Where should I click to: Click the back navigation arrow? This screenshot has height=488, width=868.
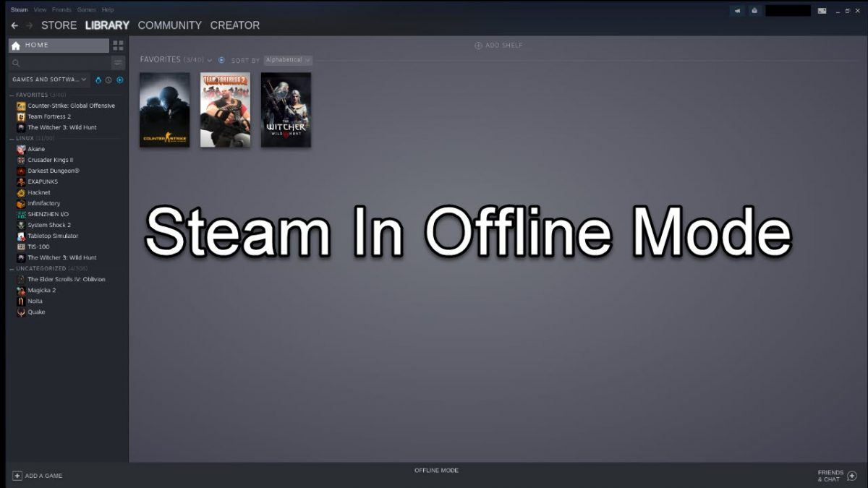pos(14,25)
